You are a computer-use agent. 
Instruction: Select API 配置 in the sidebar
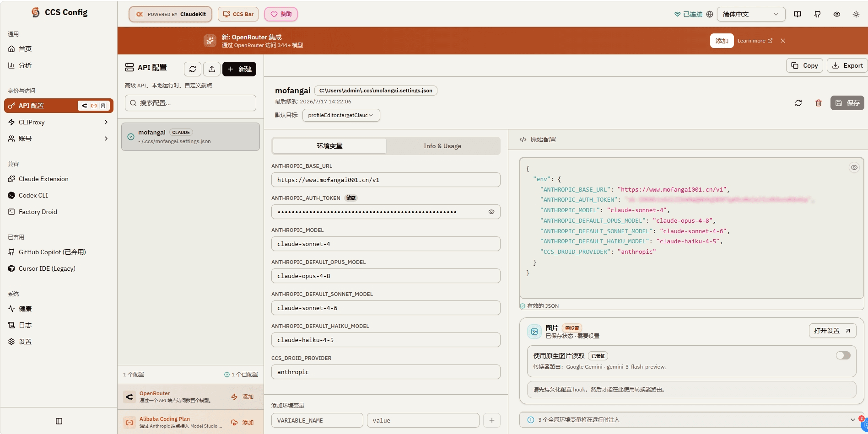pos(59,106)
